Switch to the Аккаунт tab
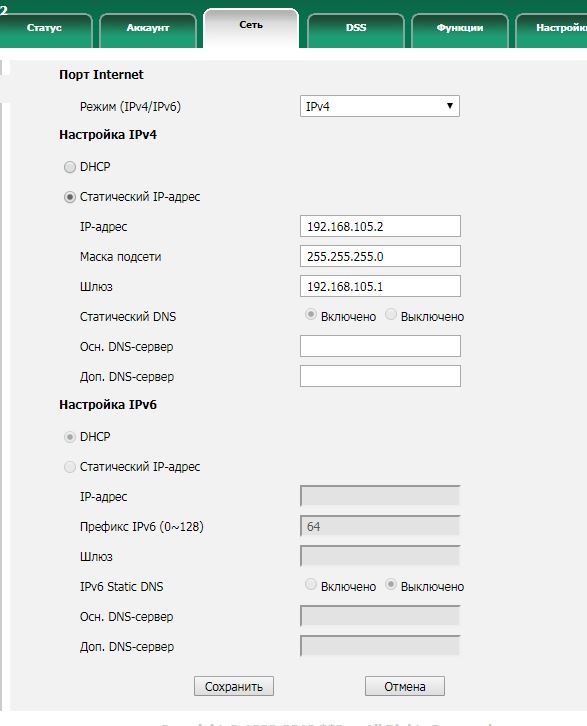This screenshot has height=726, width=587. (148, 30)
